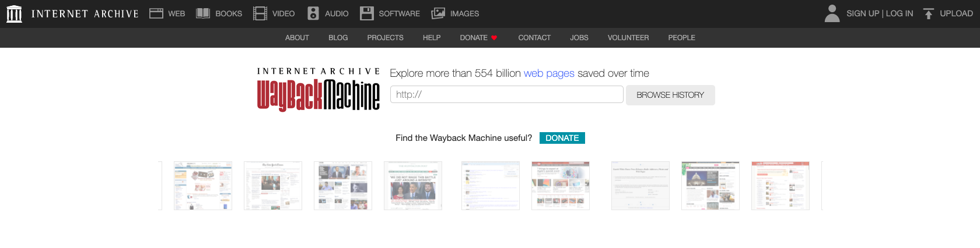Select the Images label in top navigation
Viewport: 980px width, 248px height.
pos(465,13)
